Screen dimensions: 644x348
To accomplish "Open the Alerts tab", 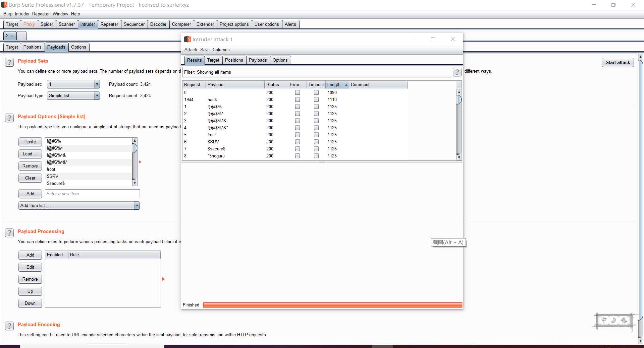I will (x=290, y=24).
